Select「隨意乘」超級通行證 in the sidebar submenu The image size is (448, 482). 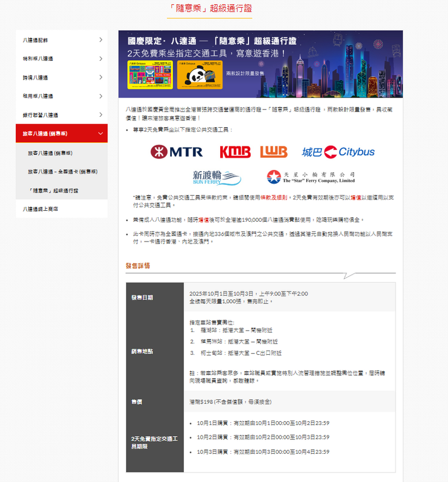53,190
